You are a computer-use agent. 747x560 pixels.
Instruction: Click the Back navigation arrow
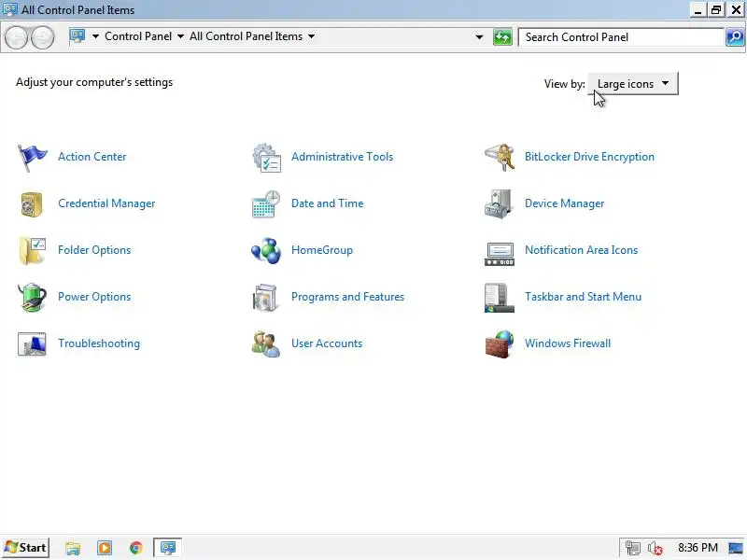(x=16, y=37)
